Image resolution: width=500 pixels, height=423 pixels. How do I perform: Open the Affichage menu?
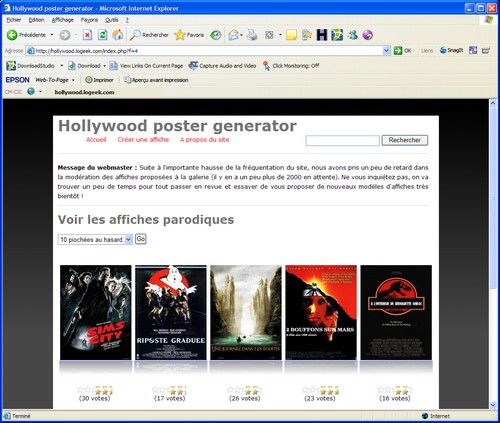click(x=63, y=20)
